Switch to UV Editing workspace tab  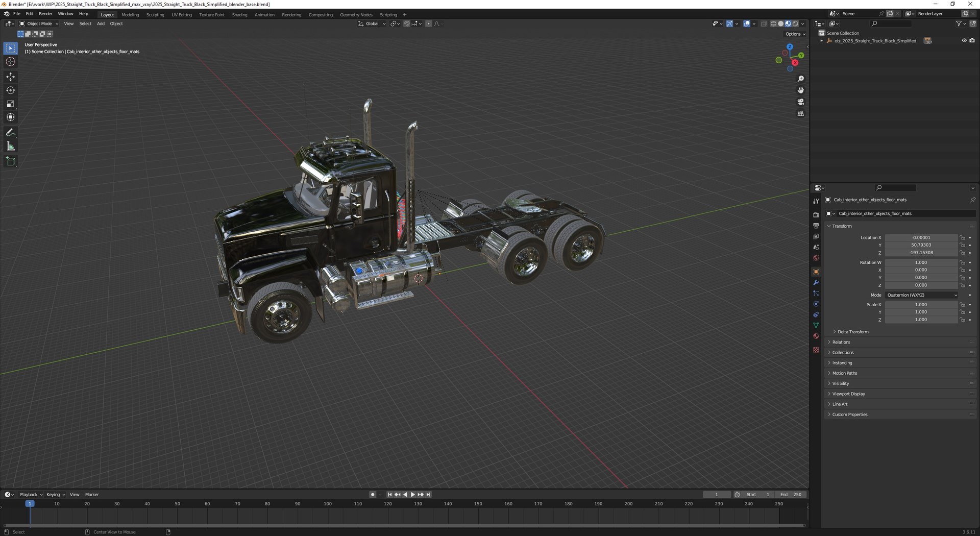pyautogui.click(x=182, y=15)
